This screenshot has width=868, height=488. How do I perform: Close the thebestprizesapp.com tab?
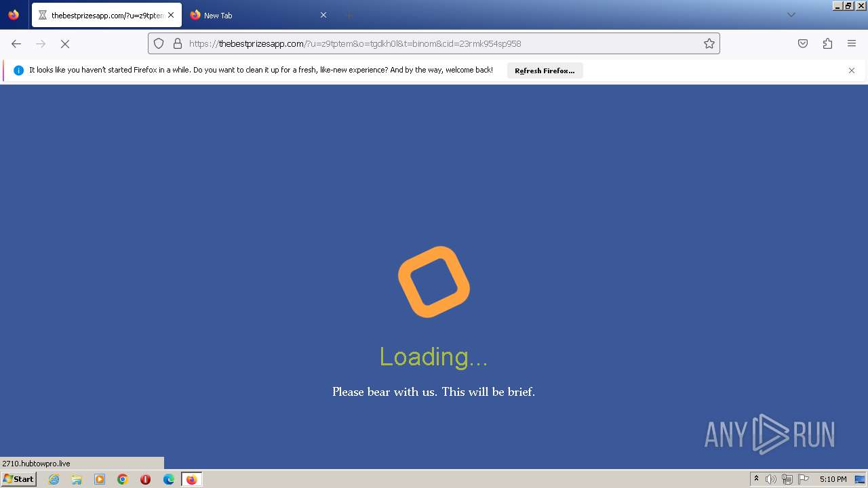pos(171,15)
